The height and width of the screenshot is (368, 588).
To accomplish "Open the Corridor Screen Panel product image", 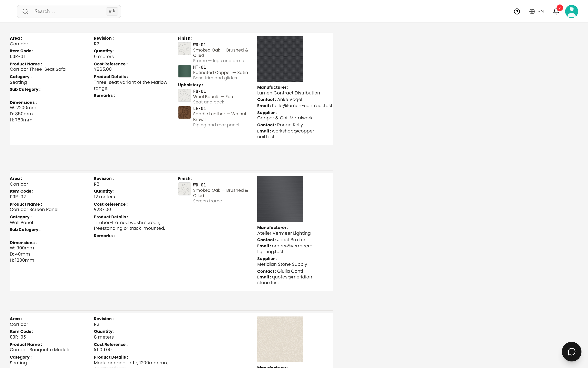I will tap(280, 199).
